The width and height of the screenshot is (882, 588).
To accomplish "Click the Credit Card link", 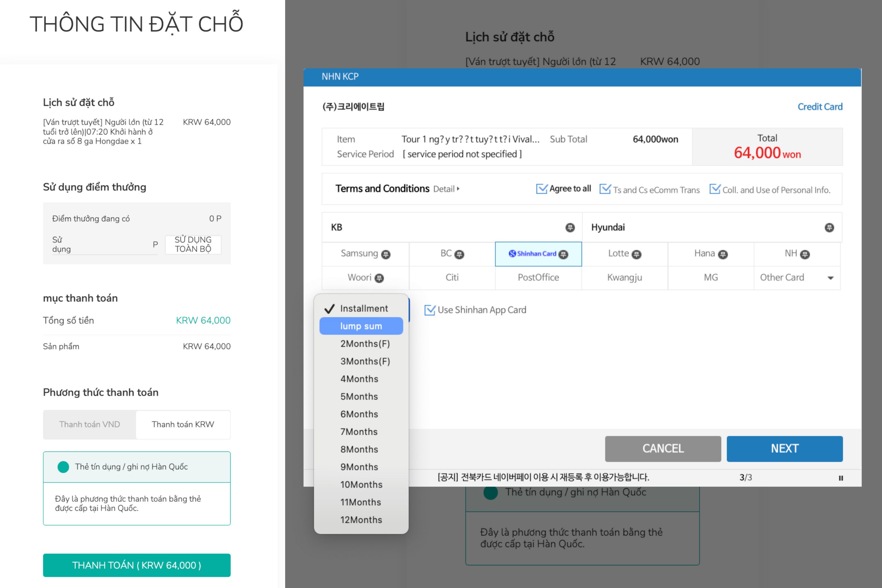I will pos(820,106).
